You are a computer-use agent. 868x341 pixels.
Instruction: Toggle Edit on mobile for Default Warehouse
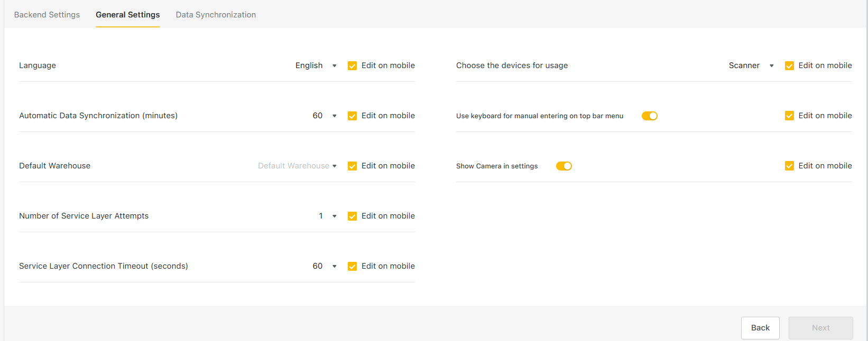coord(352,166)
